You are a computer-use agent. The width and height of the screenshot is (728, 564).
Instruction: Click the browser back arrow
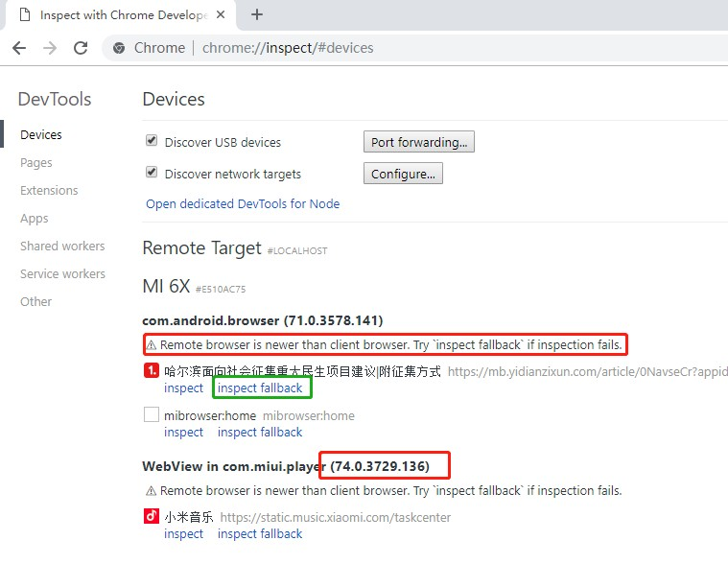[x=19, y=48]
